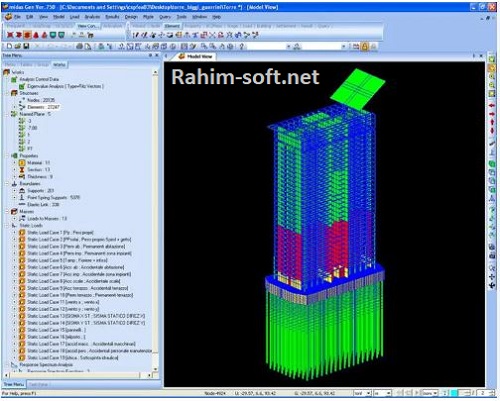
Task: Open the File menu
Action: pyautogui.click(x=17, y=17)
